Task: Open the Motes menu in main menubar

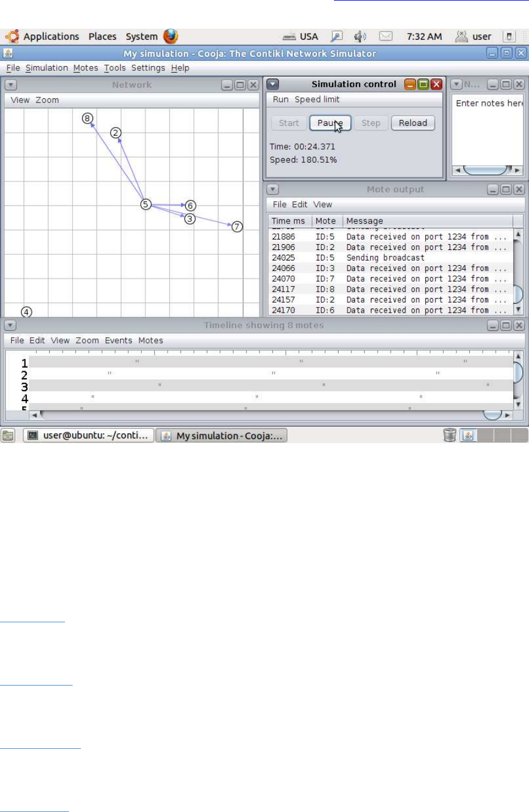Action: click(86, 68)
